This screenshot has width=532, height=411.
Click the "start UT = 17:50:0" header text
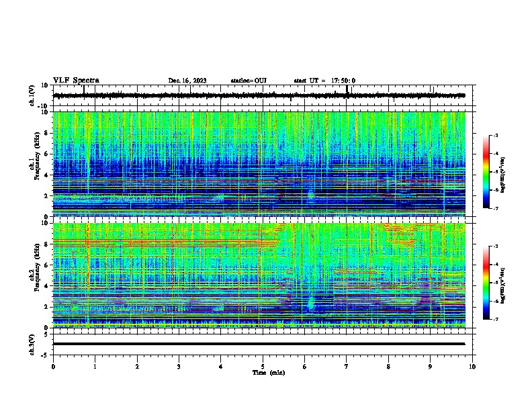pos(324,81)
